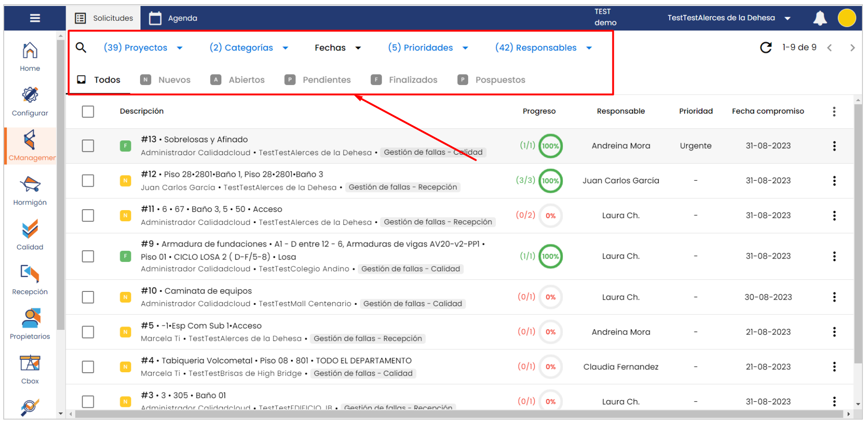868x424 pixels.
Task: Switch to the Agenda tab
Action: [173, 18]
